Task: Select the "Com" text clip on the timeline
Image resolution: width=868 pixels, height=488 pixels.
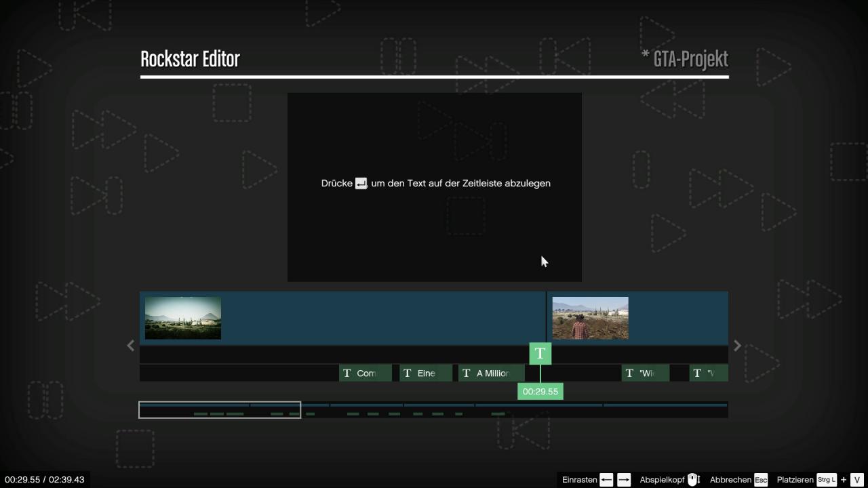Action: (366, 373)
